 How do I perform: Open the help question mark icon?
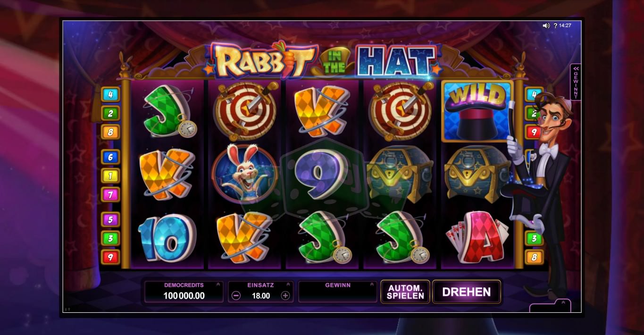(x=555, y=25)
